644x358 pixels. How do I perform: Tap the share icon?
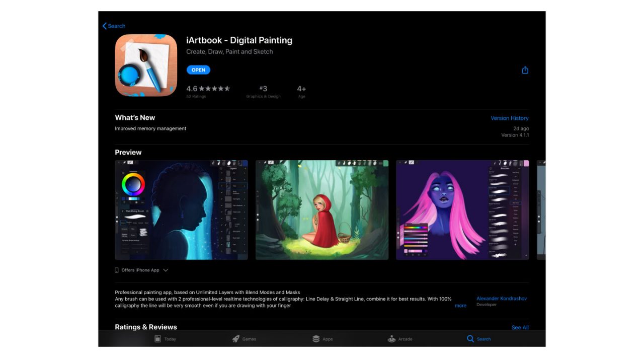coord(525,70)
